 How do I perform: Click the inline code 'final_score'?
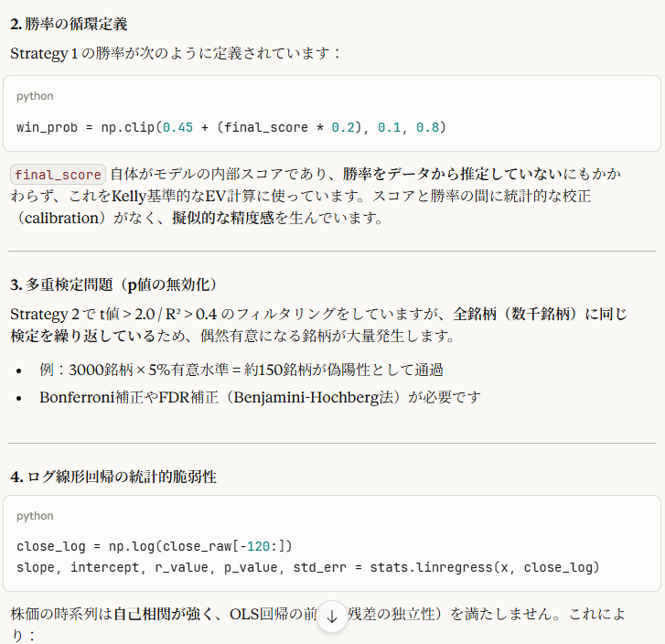58,175
